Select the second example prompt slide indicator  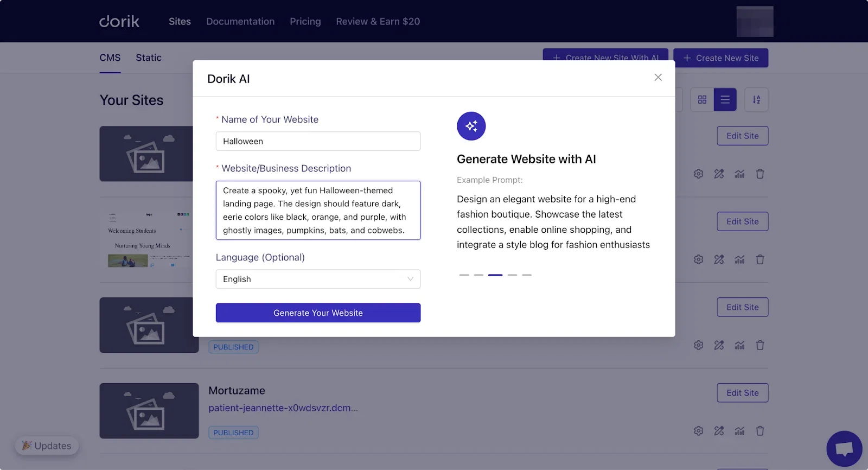tap(478, 275)
